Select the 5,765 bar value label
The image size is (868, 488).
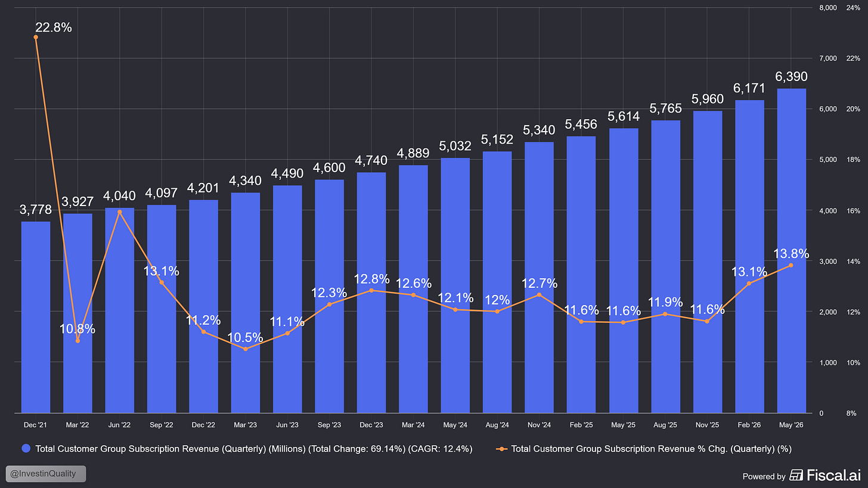(665, 109)
